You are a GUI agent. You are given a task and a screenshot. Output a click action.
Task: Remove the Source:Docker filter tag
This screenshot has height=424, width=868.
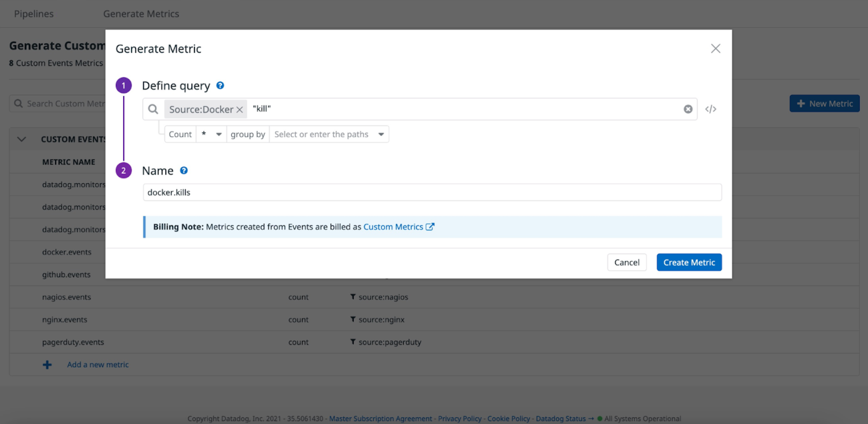[239, 110]
